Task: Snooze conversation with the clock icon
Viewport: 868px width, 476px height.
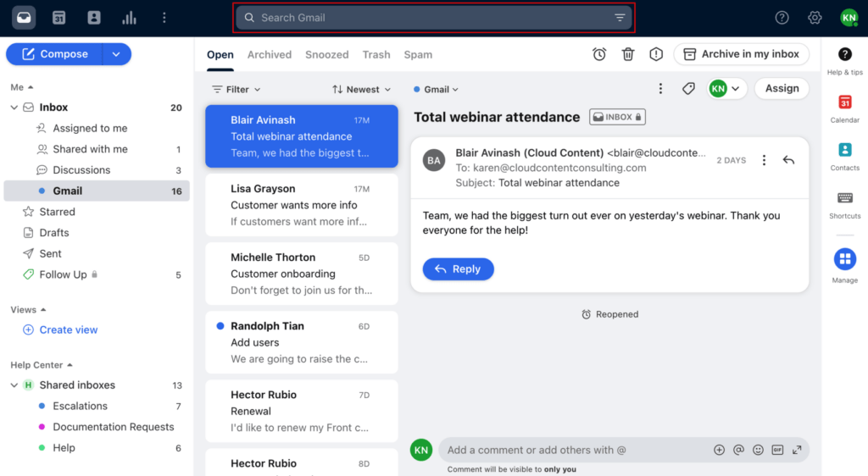Action: [599, 54]
